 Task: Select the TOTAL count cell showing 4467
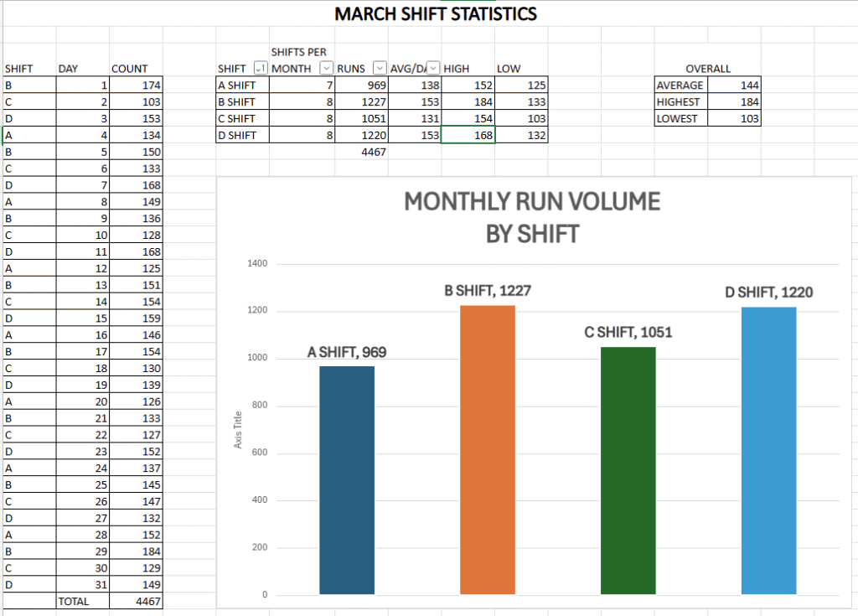click(137, 601)
